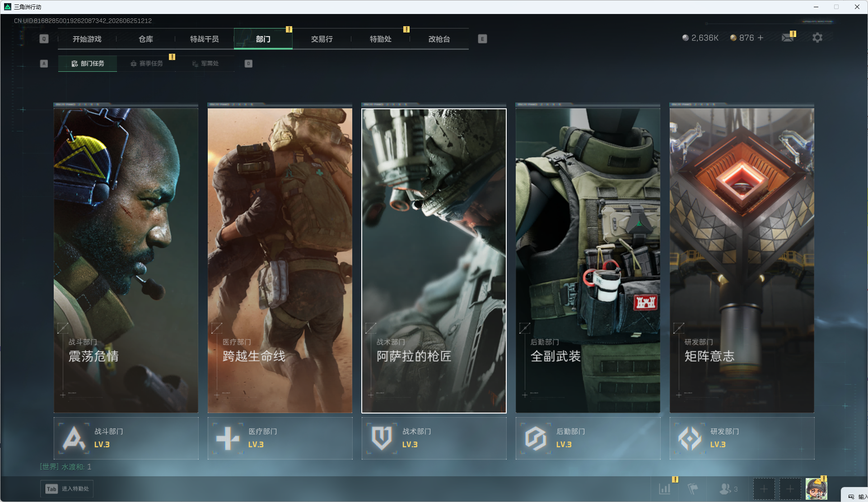The image size is (868, 502).
Task: Open the 交易行 tab
Action: coord(322,39)
